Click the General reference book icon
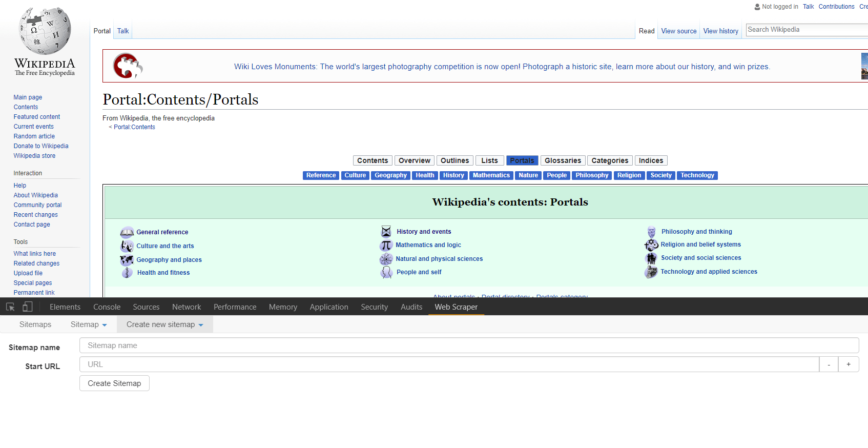 [127, 232]
